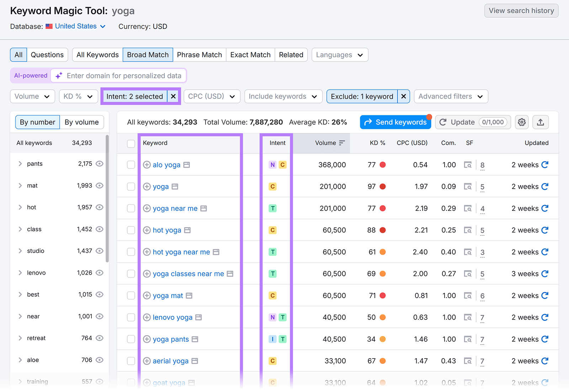Expand the Advanced filters dropdown

click(451, 96)
